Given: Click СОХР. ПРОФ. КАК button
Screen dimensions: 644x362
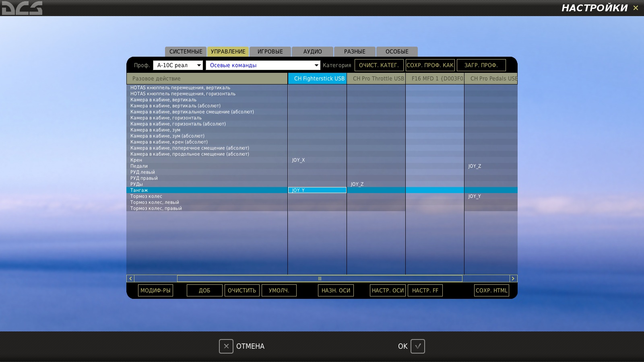Looking at the screenshot, I should [430, 65].
